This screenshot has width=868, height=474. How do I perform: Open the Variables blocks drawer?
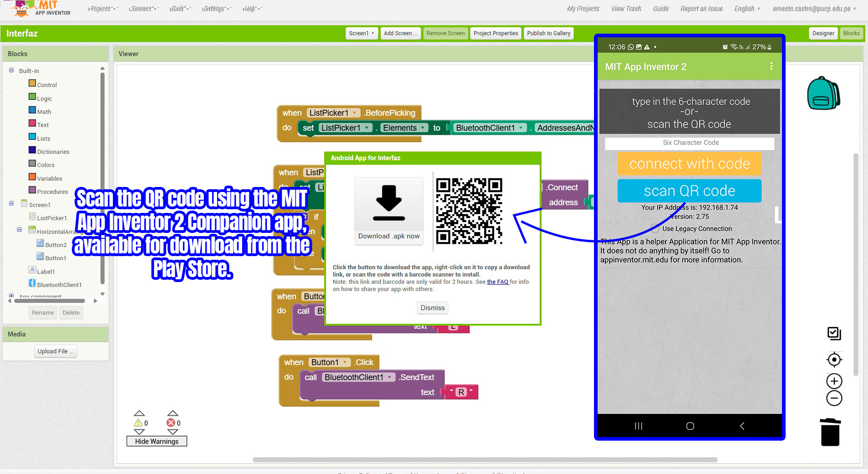tap(46, 178)
